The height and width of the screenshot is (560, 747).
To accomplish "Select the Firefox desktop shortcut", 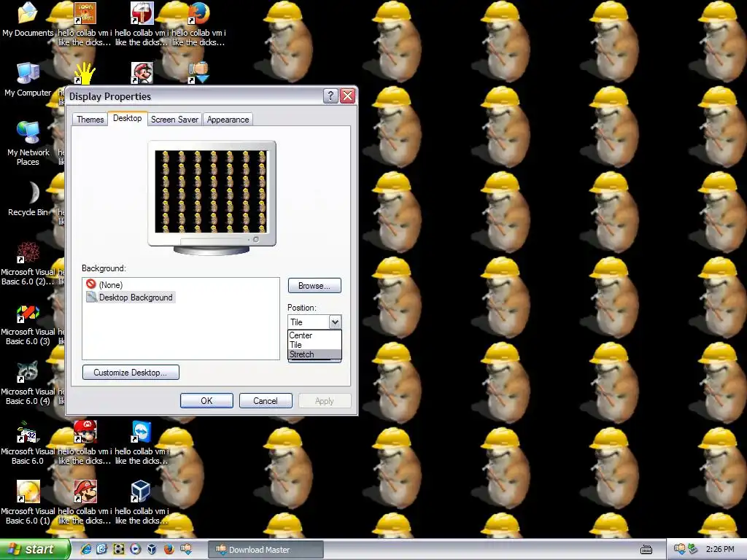I will 199,13.
